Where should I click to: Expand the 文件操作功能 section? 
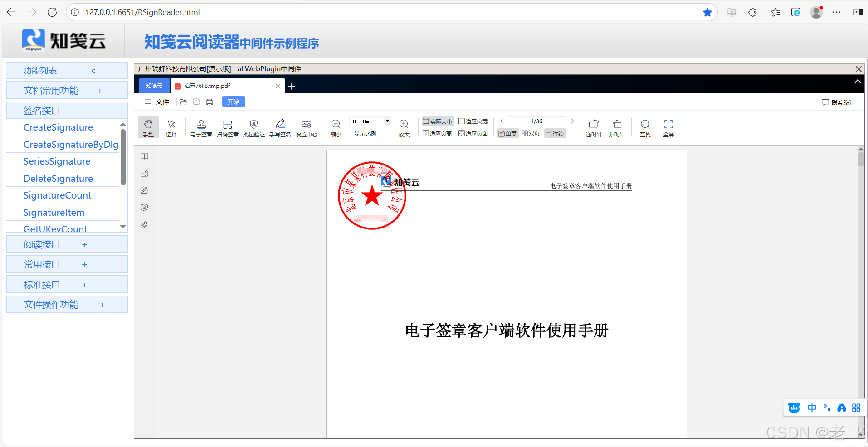(67, 305)
